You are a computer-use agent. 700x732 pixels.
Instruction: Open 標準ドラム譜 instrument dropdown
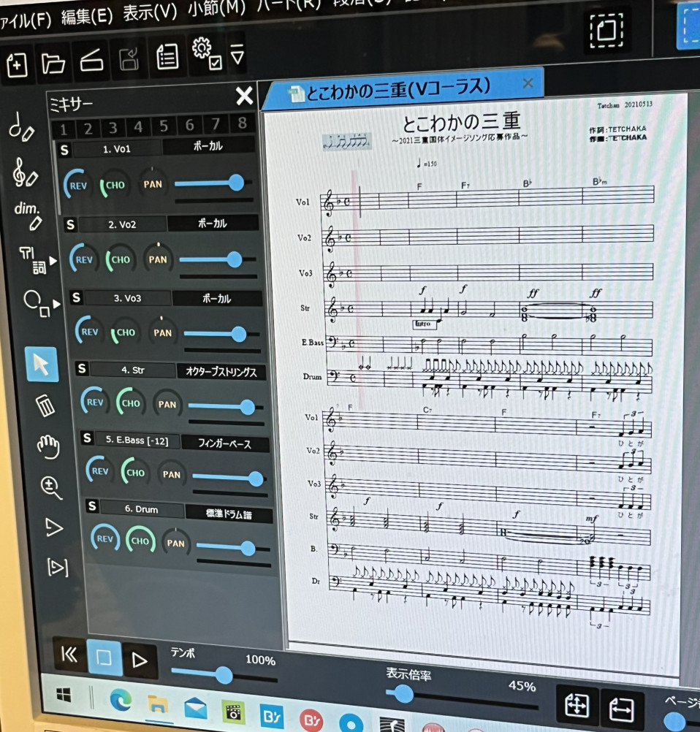(229, 514)
